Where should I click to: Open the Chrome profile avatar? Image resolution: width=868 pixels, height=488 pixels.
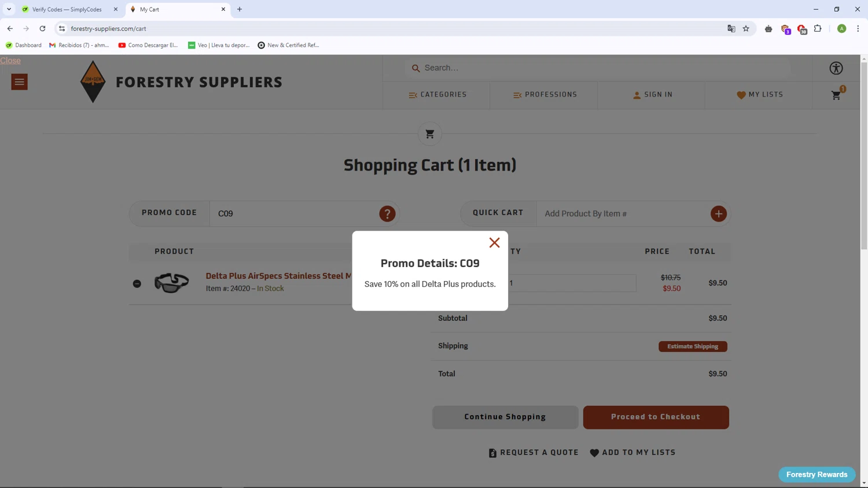[841, 28]
